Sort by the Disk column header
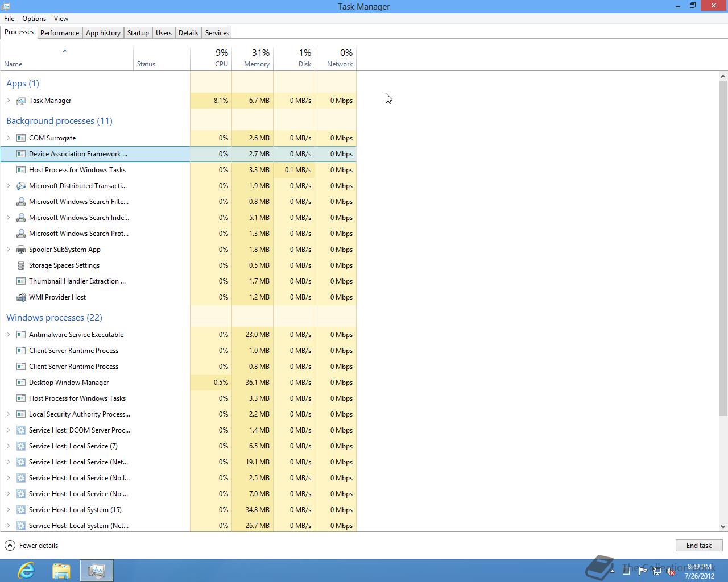 [294, 59]
